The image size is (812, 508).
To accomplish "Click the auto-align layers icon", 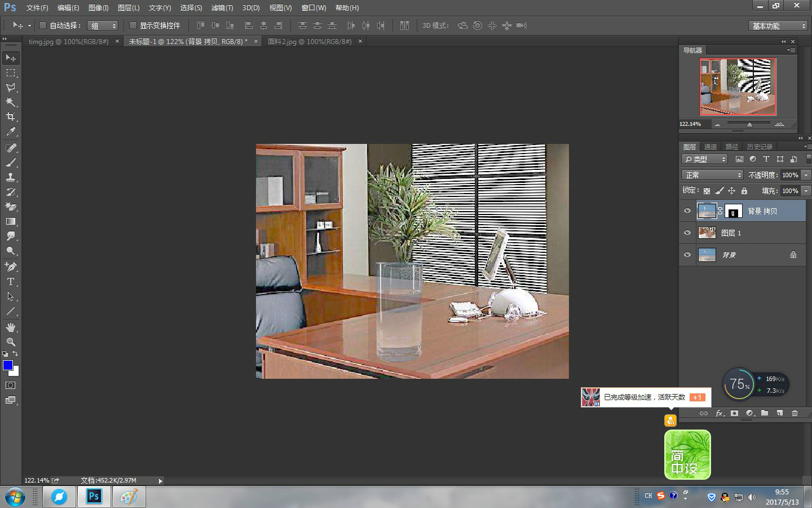I will tap(404, 25).
